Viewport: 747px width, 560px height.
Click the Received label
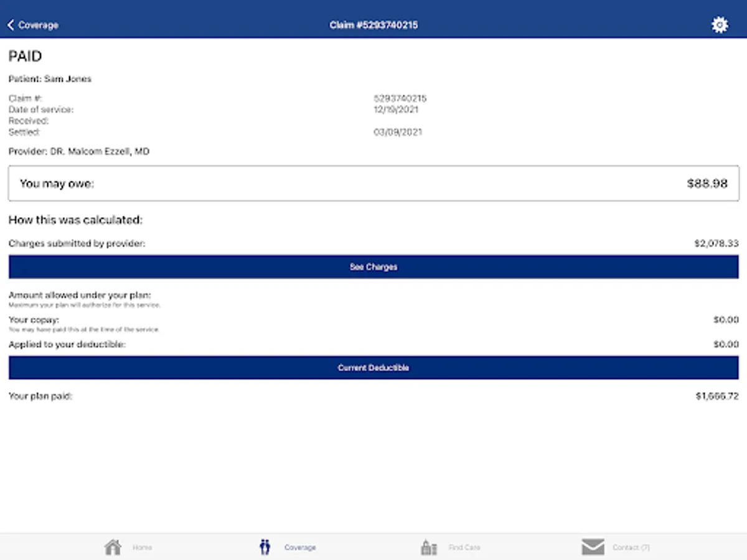tap(29, 121)
